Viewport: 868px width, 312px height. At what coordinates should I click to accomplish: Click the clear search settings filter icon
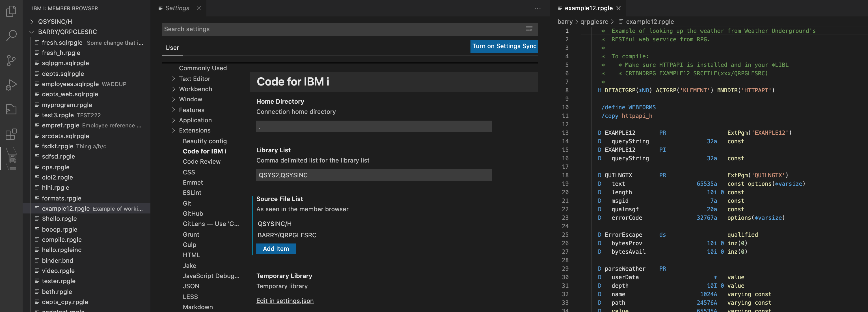pos(529,29)
